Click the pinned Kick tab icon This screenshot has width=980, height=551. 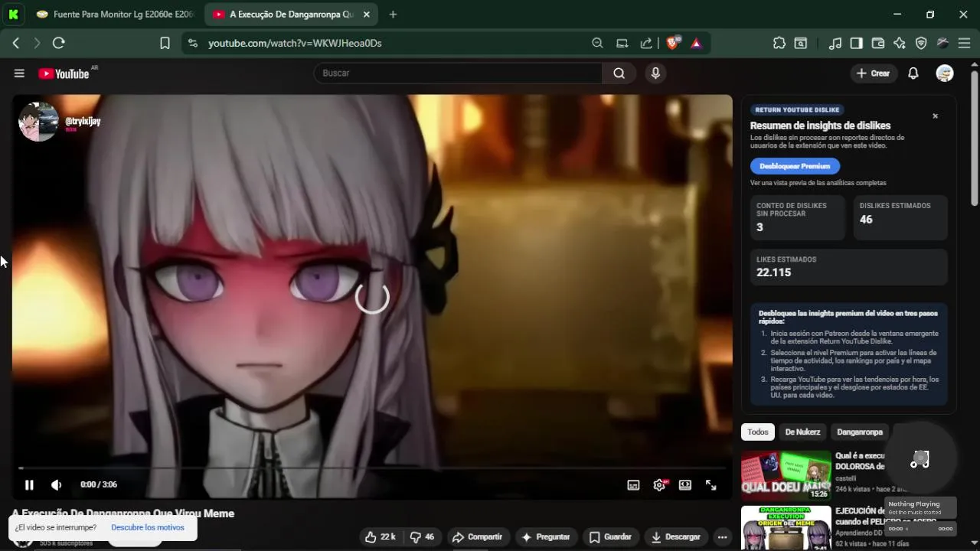pos(14,15)
